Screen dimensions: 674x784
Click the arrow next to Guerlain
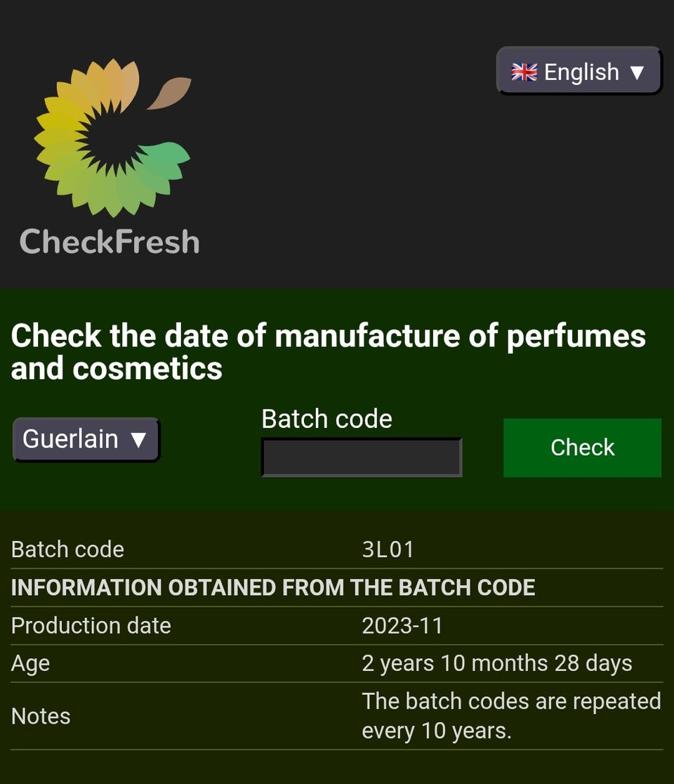(x=138, y=440)
